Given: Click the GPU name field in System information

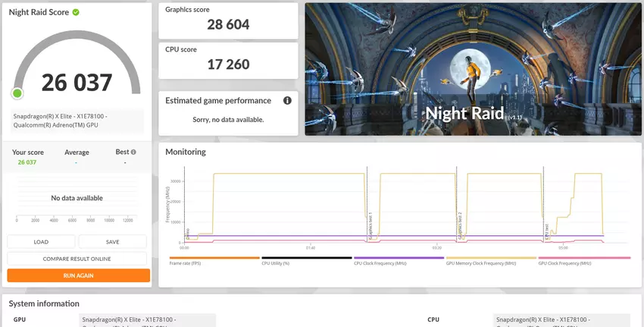Looking at the screenshot, I should 148,320.
